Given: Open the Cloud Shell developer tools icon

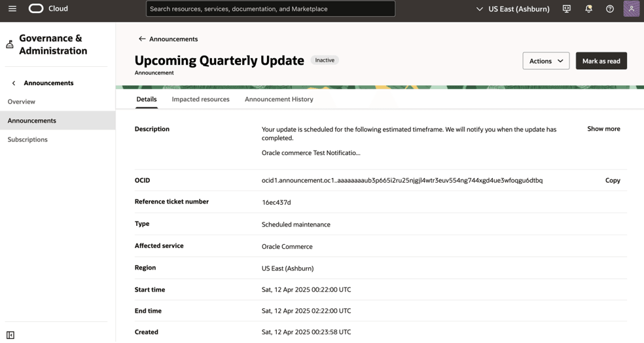Looking at the screenshot, I should click(x=567, y=9).
